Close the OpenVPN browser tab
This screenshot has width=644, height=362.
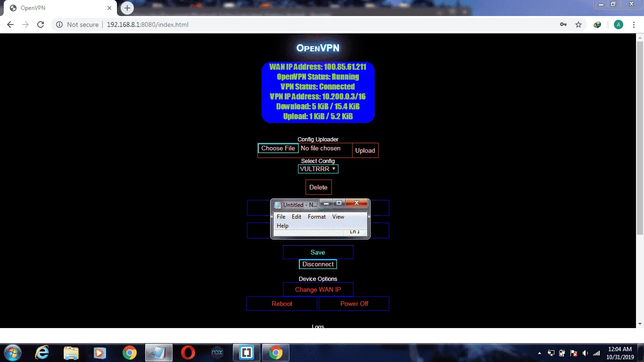click(x=109, y=8)
